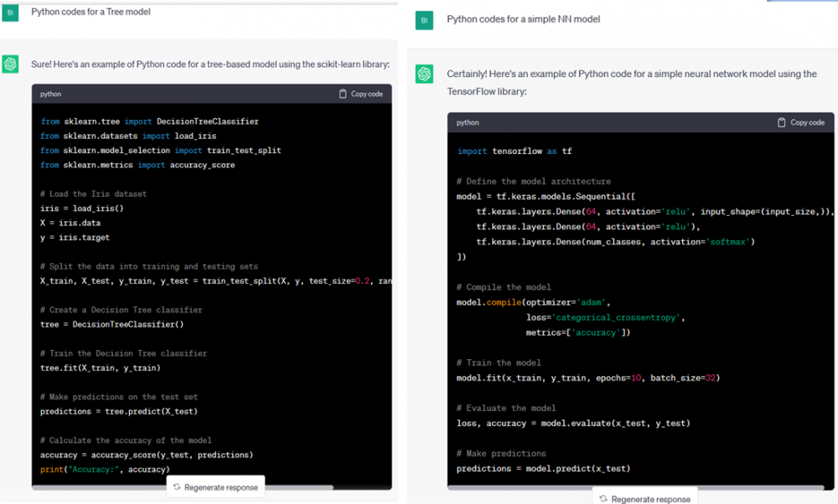Screen dimensions: 838x504
Task: Click the line "predictions = model.predict(x_test)"
Action: pyautogui.click(x=543, y=468)
